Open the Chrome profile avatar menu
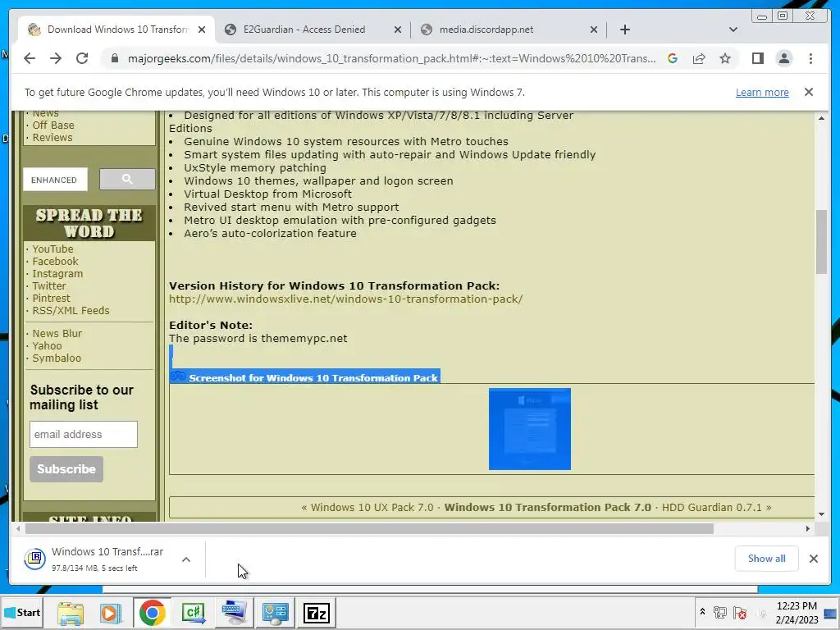840x630 pixels. pos(783,58)
